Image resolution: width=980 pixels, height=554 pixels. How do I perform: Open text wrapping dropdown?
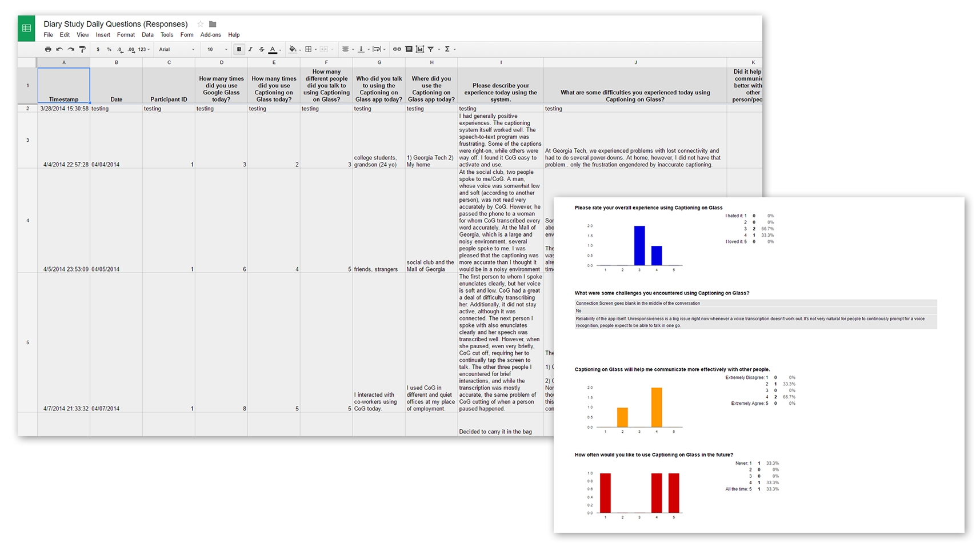tap(379, 49)
